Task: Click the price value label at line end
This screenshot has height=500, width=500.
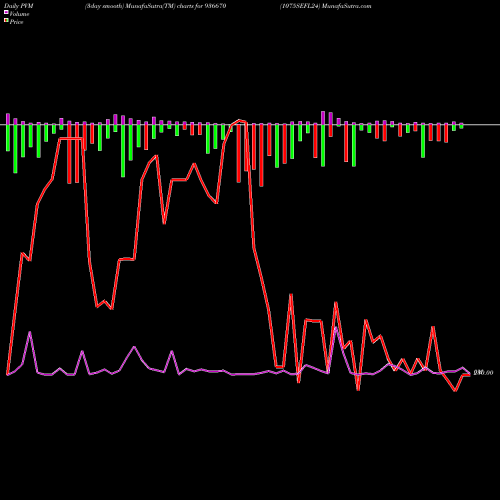Action: [x=483, y=373]
